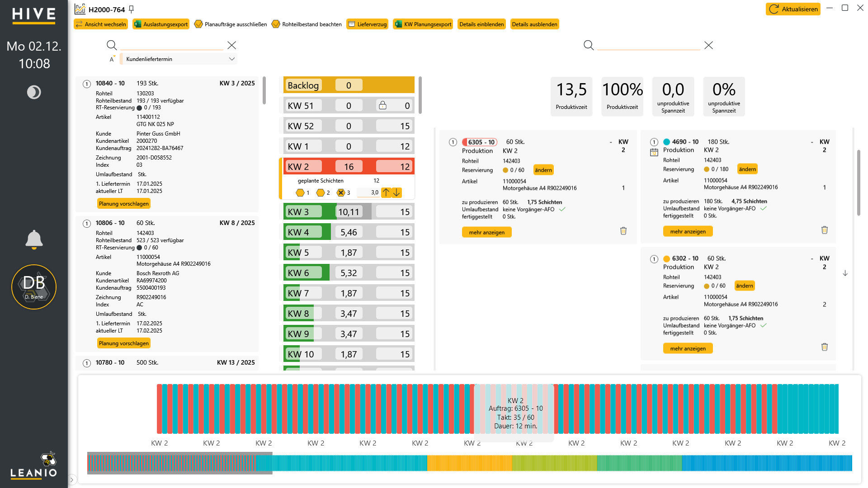Clear the right search field with X
This screenshot has width=868, height=488.
[708, 45]
